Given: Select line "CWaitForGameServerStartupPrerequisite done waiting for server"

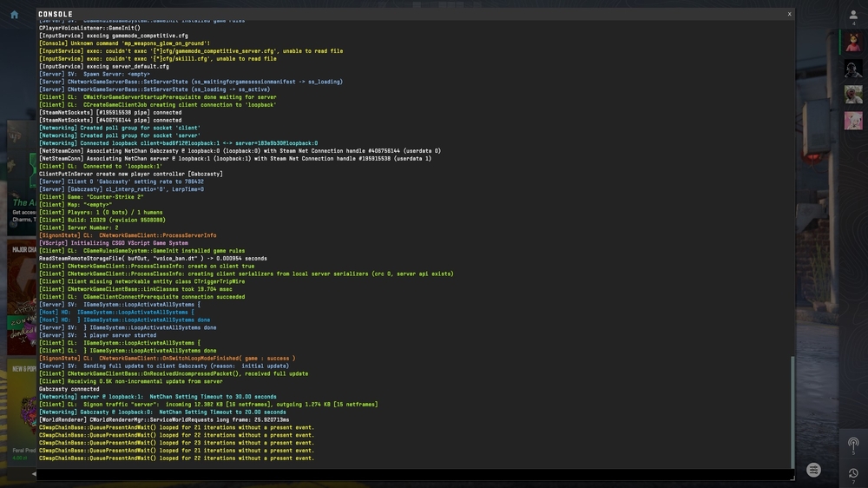Looking at the screenshot, I should (x=158, y=97).
